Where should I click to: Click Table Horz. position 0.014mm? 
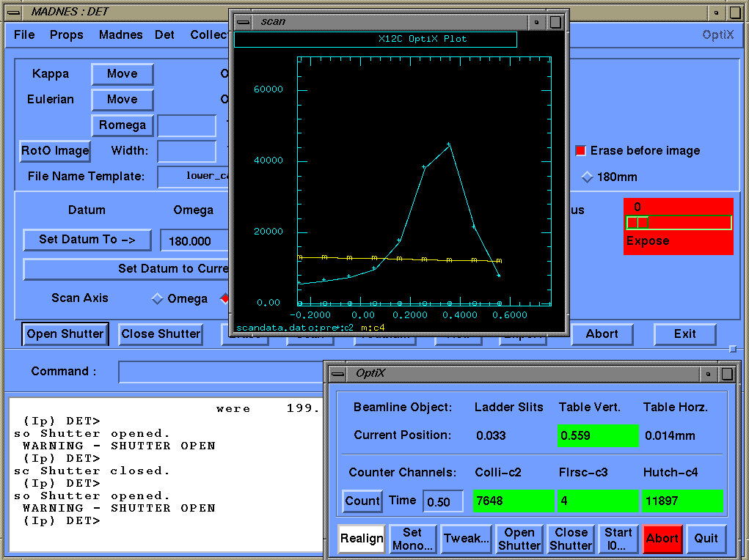[670, 436]
